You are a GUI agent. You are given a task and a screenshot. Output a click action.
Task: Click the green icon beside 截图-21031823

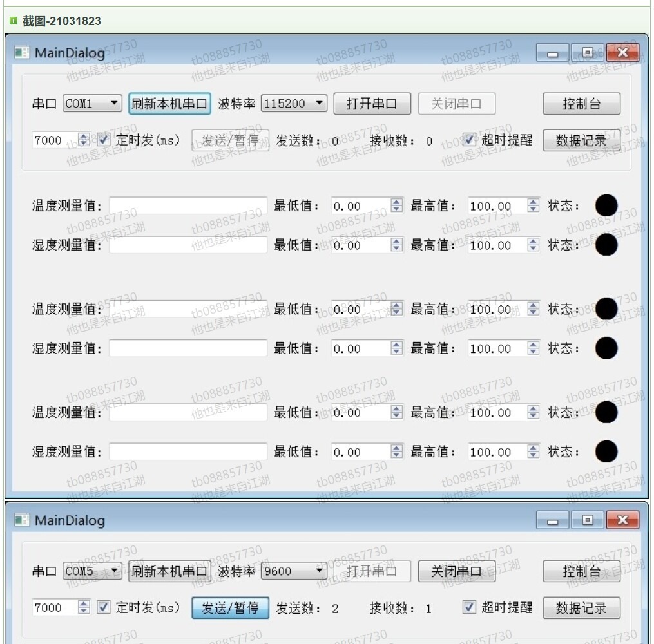(14, 21)
